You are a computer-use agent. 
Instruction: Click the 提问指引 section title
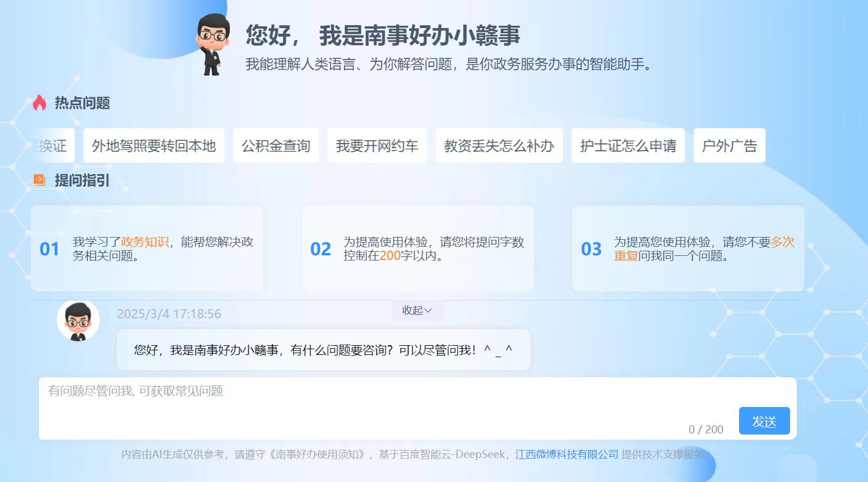click(82, 180)
